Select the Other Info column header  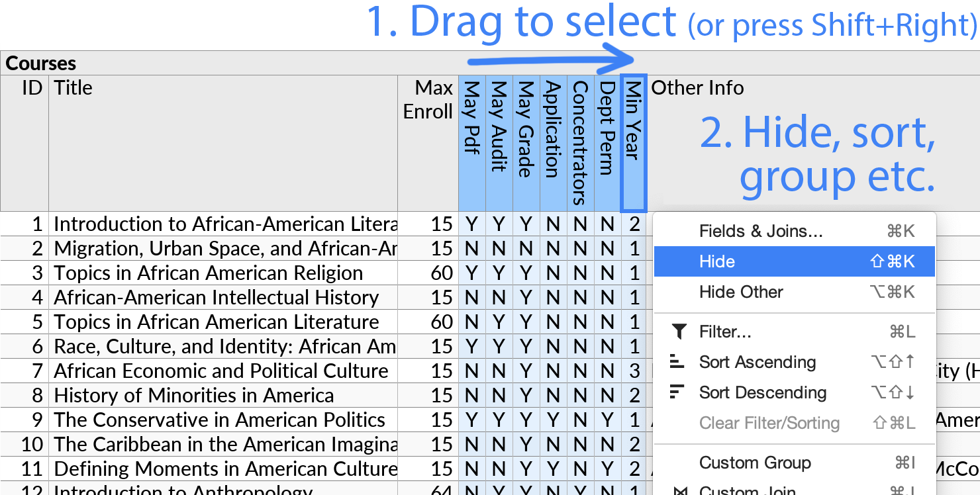click(x=697, y=88)
